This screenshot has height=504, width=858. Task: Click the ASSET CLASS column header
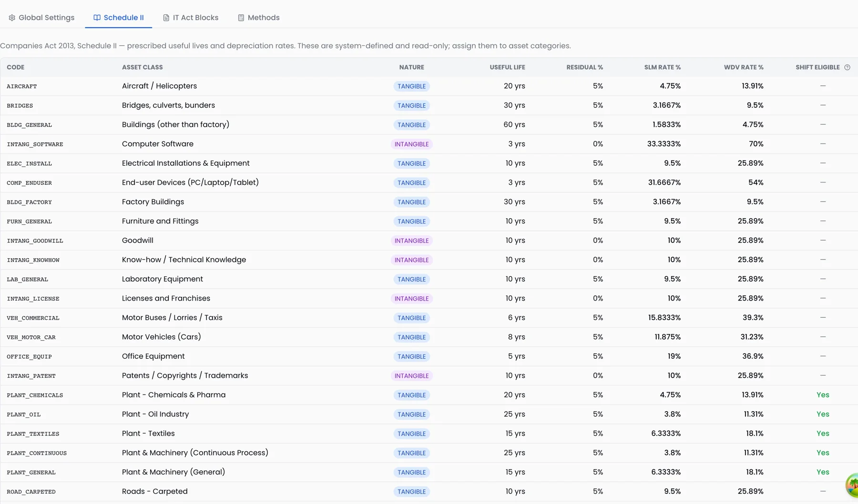coord(142,67)
